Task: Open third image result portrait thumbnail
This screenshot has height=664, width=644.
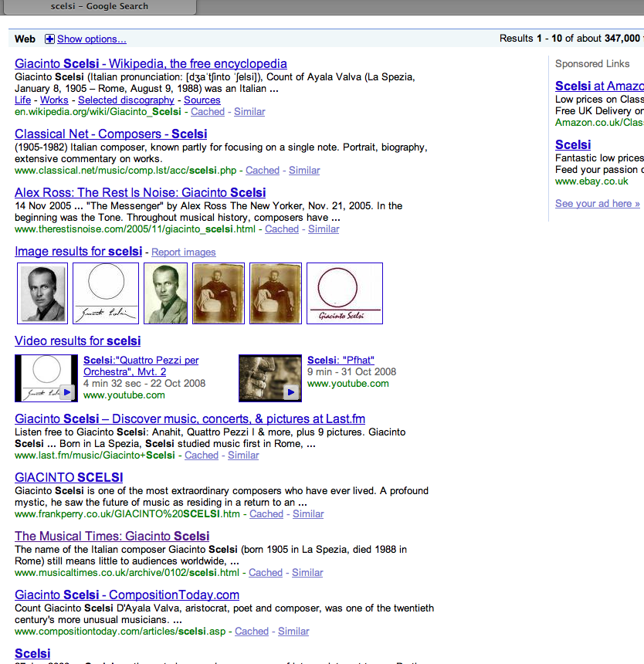Action: [165, 293]
